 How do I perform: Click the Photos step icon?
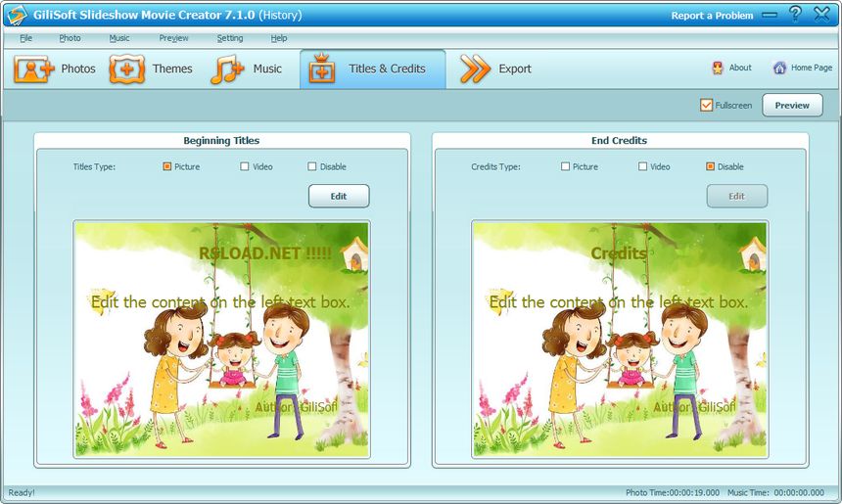(x=34, y=69)
